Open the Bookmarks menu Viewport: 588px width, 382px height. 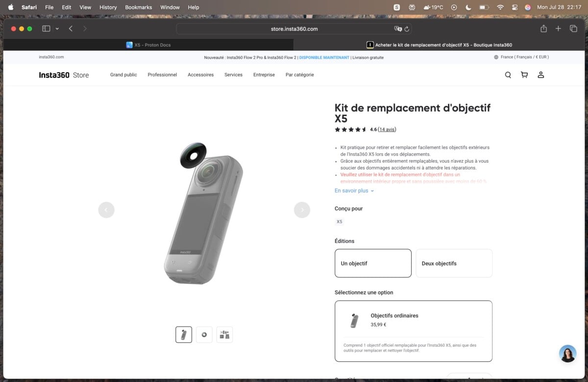point(139,7)
